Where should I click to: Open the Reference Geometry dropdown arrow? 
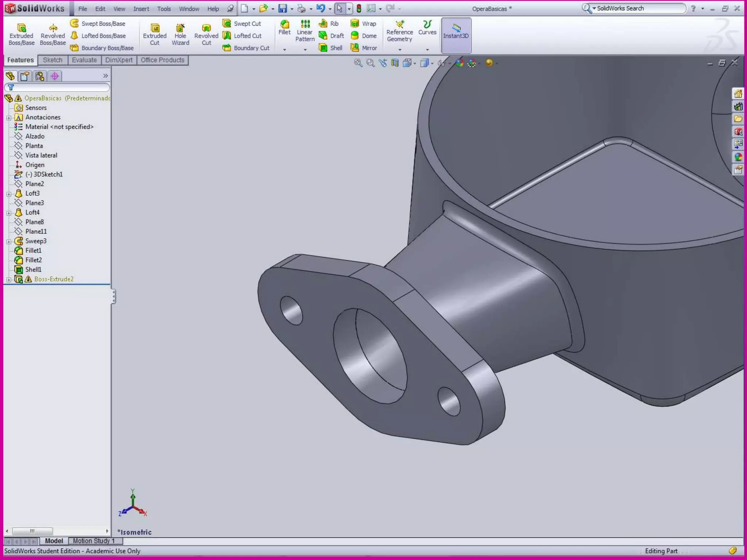point(400,50)
